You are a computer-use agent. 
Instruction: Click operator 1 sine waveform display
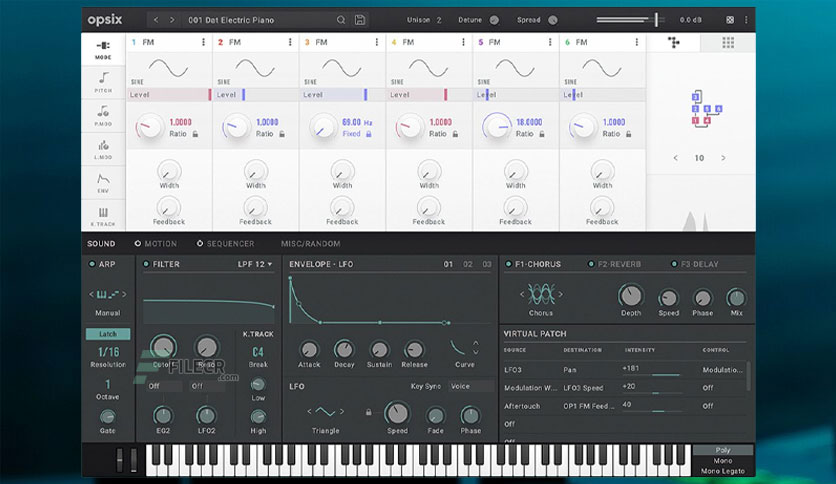pos(168,68)
